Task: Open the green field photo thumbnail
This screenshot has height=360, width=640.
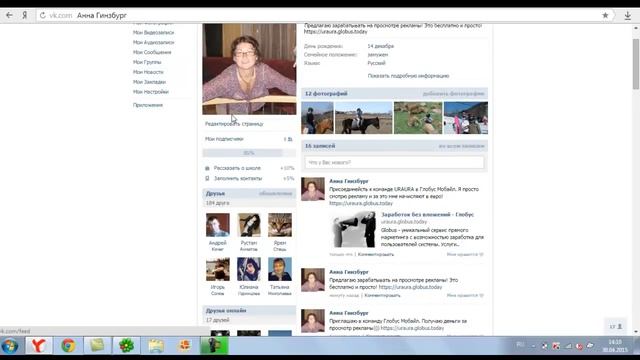Action: click(418, 118)
